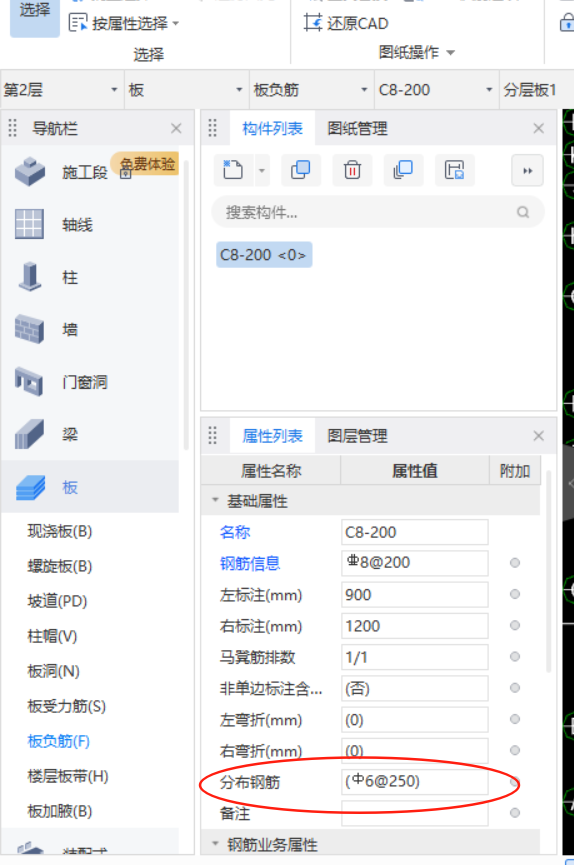Click the 搜索构件 search field
This screenshot has width=574, height=865.
(378, 212)
